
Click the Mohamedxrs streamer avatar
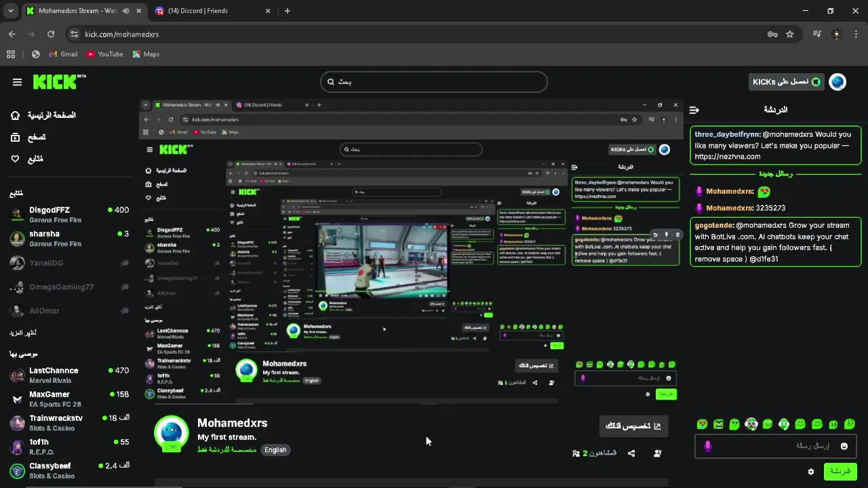172,432
